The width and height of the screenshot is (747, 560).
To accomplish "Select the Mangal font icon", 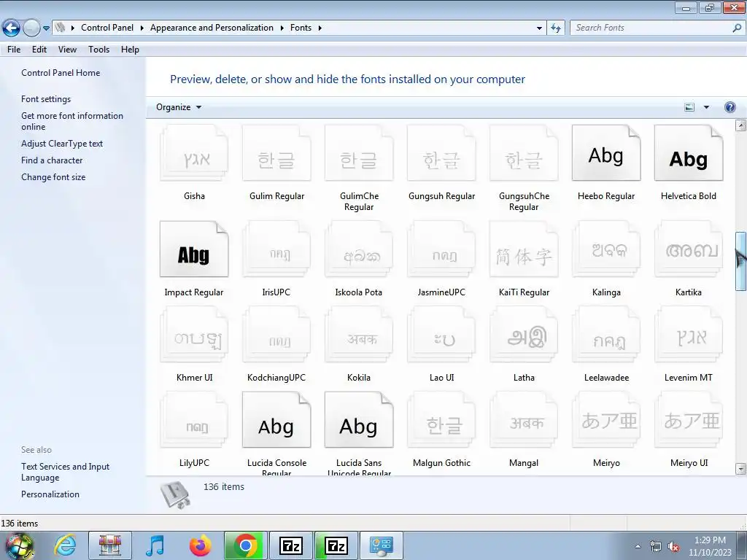I will (x=524, y=420).
